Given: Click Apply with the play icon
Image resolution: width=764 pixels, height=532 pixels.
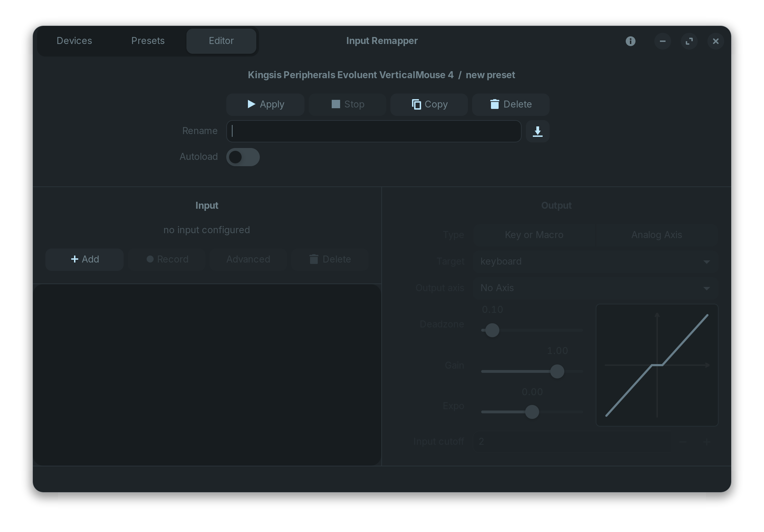Looking at the screenshot, I should pyautogui.click(x=265, y=104).
